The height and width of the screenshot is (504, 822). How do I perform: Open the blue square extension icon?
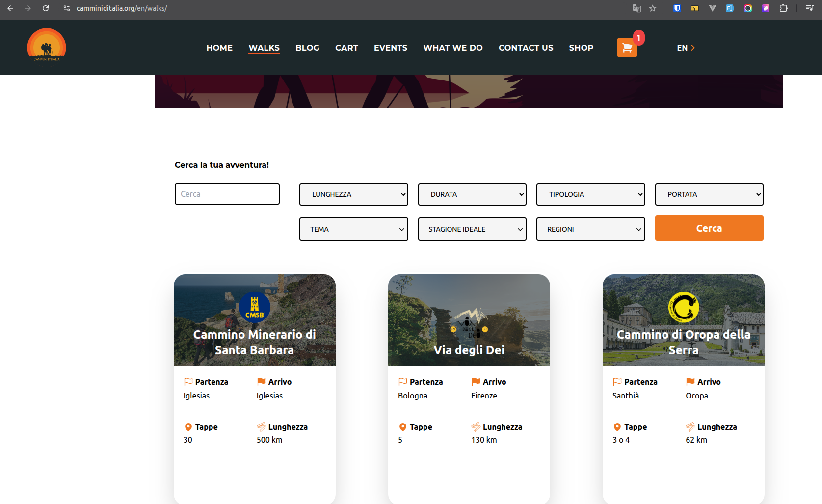[x=730, y=8]
